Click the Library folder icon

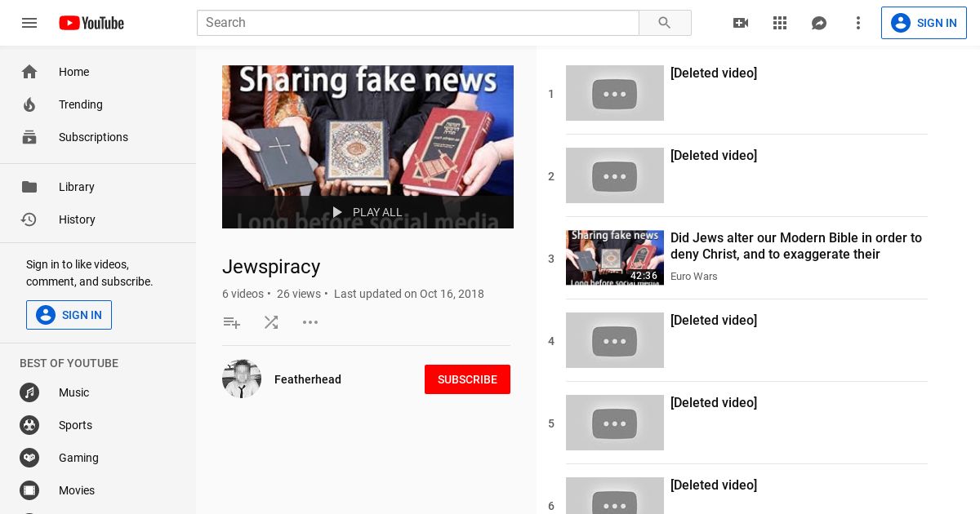(x=29, y=187)
